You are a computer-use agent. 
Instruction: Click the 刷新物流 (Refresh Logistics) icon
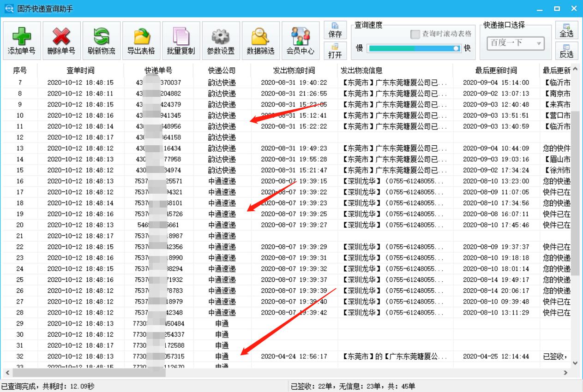(100, 40)
